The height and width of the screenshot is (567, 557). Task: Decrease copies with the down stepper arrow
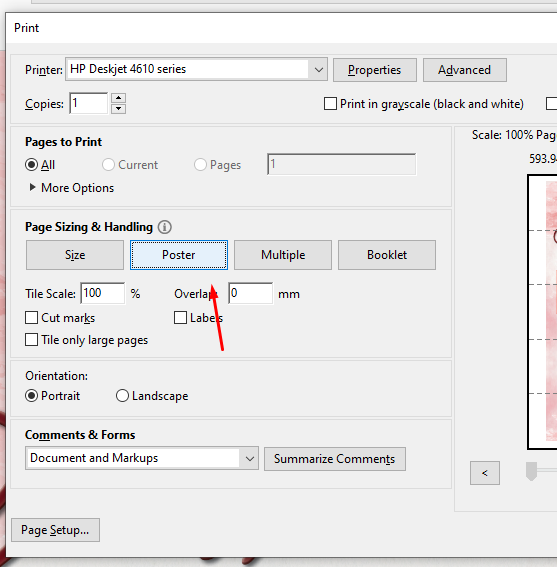pyautogui.click(x=118, y=108)
